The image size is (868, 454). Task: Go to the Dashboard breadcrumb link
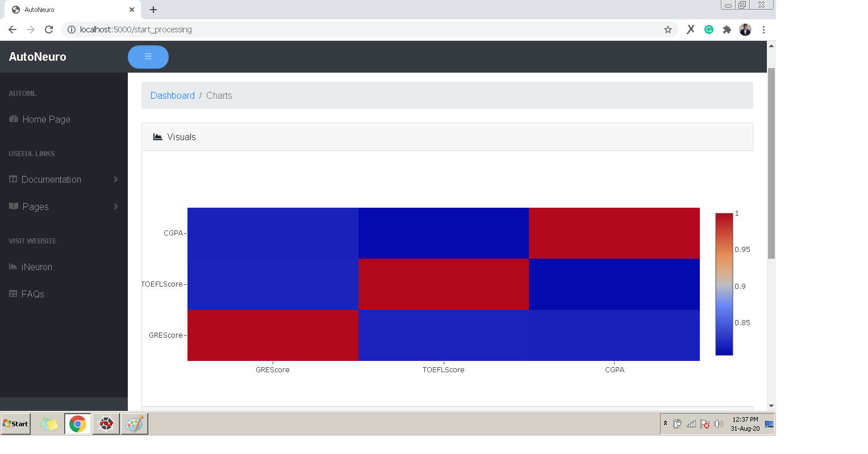[173, 95]
